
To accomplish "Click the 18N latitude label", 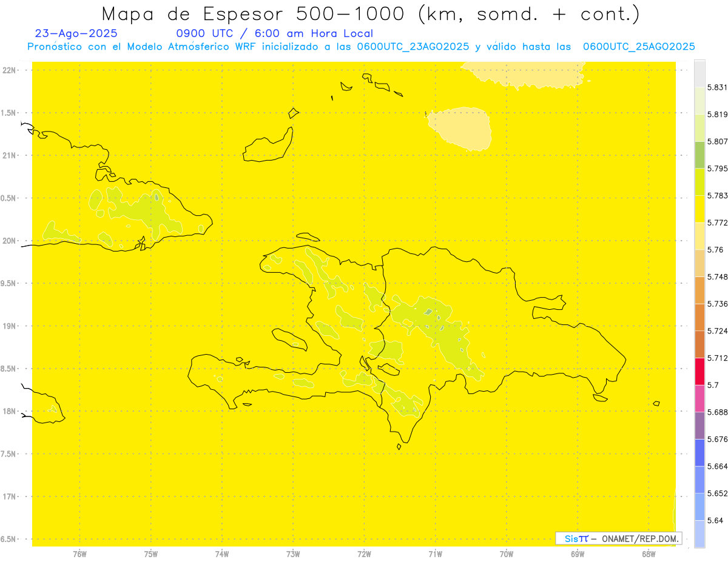I will (x=9, y=411).
